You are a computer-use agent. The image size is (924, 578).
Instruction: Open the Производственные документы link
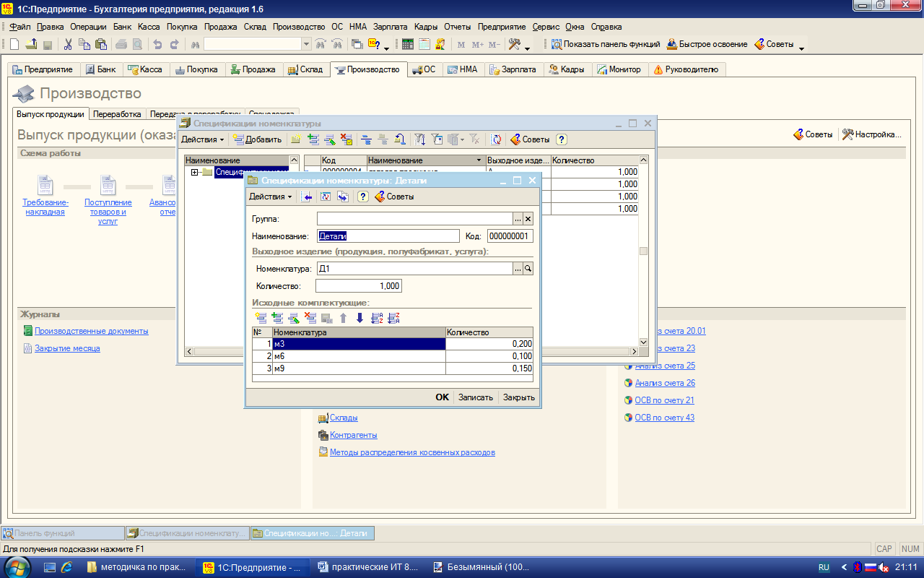click(x=92, y=331)
